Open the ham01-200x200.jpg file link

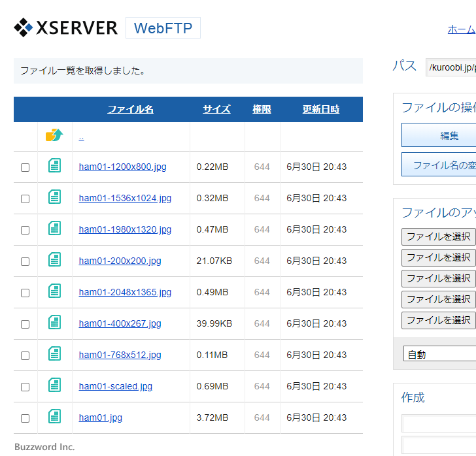pos(120,261)
